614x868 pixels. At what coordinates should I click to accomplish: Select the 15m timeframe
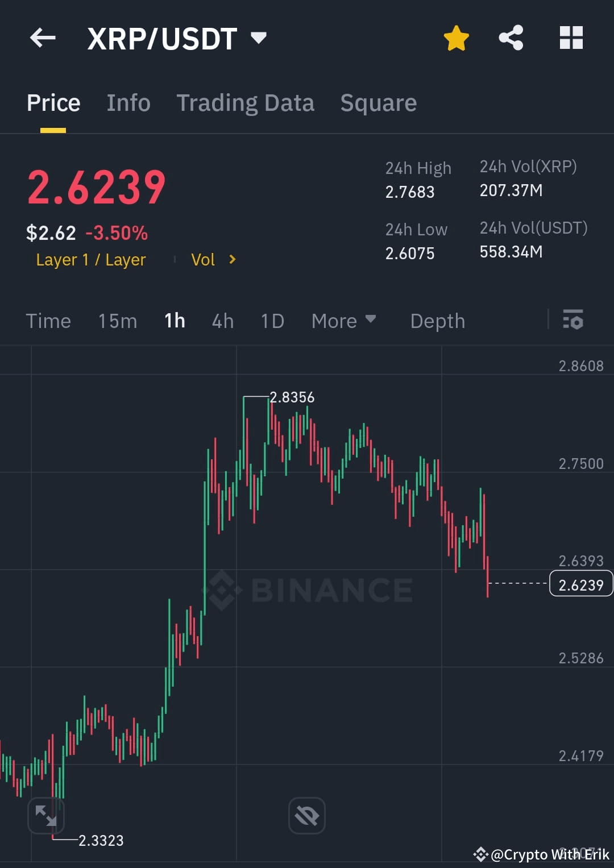tap(117, 320)
